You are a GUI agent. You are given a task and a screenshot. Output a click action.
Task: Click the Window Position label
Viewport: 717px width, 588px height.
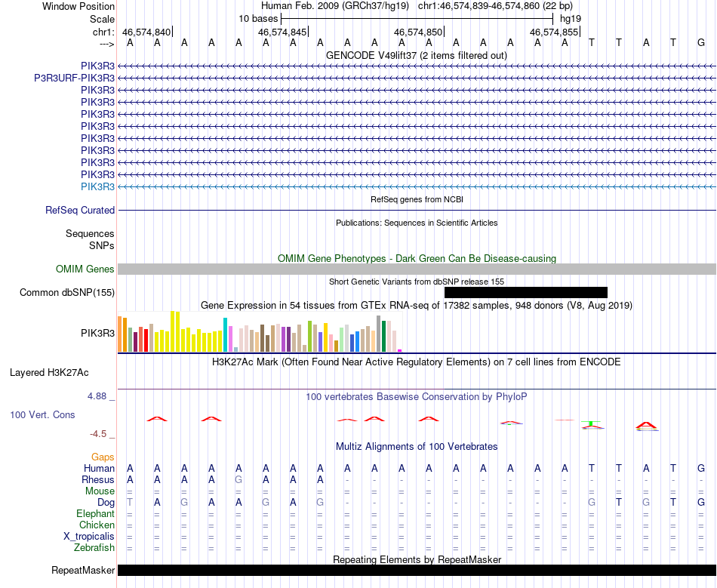78,6
